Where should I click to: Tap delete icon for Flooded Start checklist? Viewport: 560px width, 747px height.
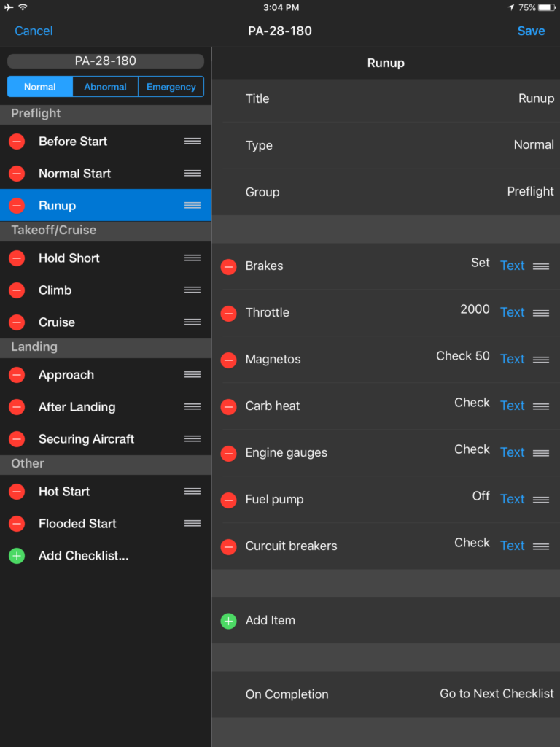[17, 524]
